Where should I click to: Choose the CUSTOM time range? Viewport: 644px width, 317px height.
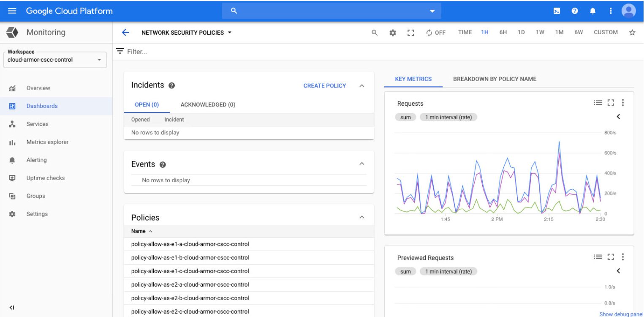coord(606,32)
